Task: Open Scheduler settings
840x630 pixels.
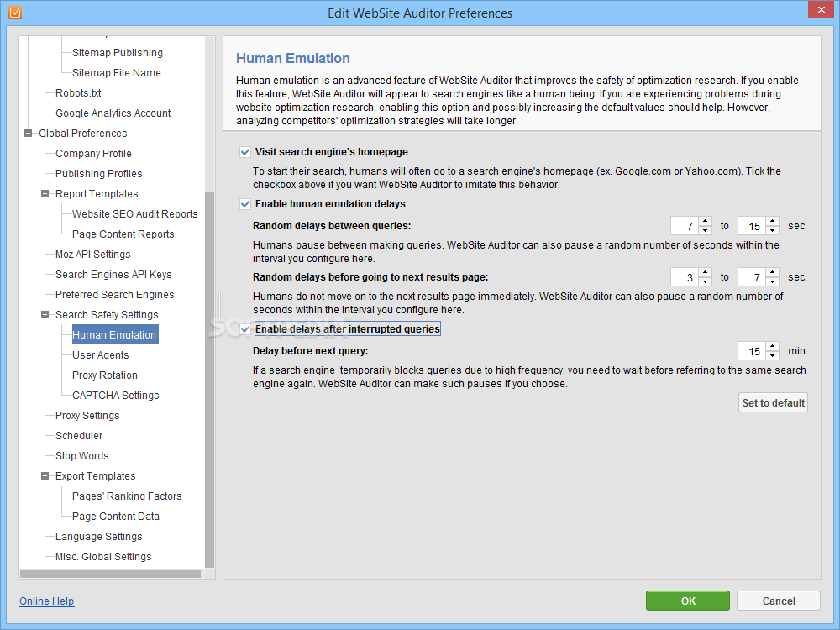Action: [79, 435]
